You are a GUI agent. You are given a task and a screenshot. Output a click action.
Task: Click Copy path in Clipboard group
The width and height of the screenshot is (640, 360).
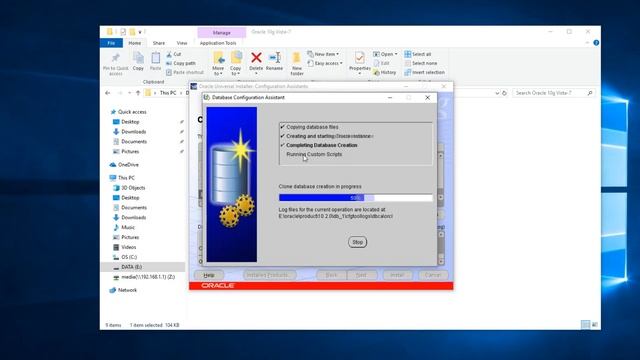pyautogui.click(x=181, y=63)
